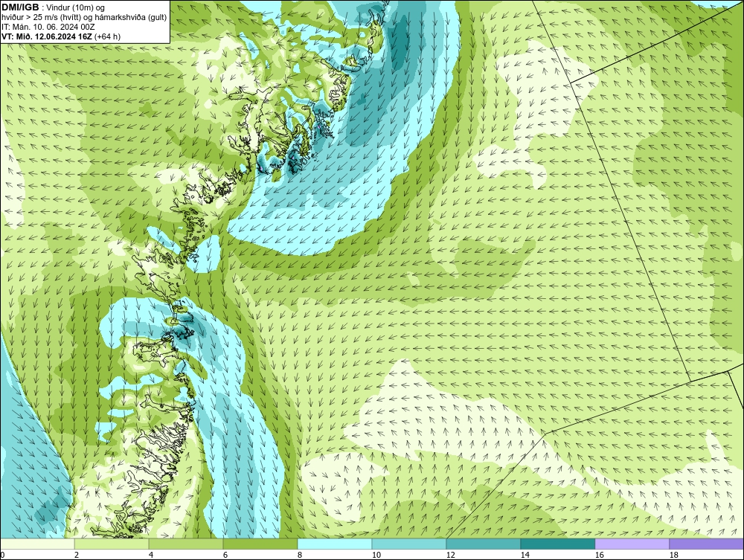
Task: Click the 14-16 m/s deep teal swatch
Action: coord(557,544)
